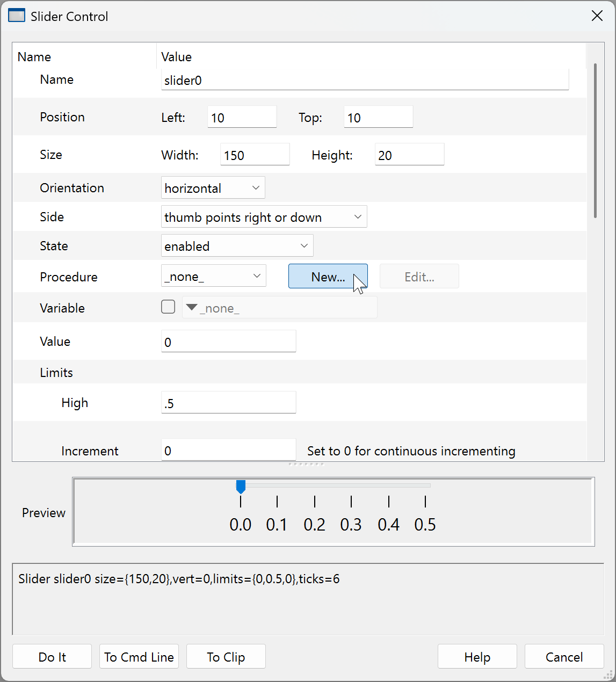Click the Slider Control window icon
The height and width of the screenshot is (682, 616).
tap(17, 16)
